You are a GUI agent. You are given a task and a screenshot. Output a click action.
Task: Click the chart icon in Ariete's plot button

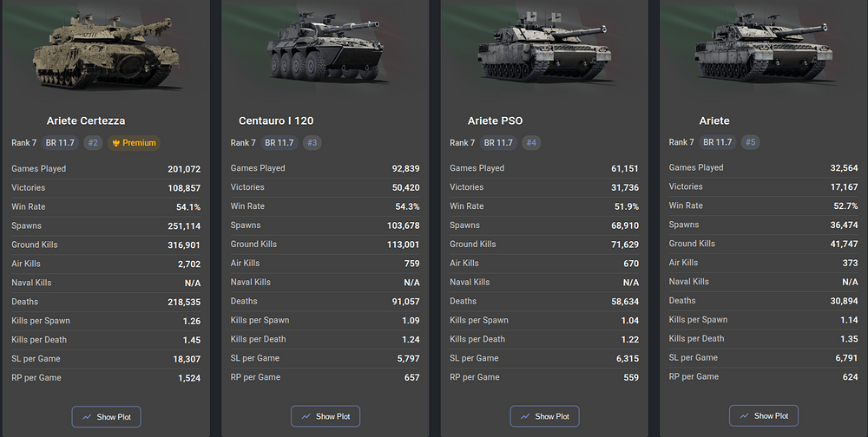point(745,416)
